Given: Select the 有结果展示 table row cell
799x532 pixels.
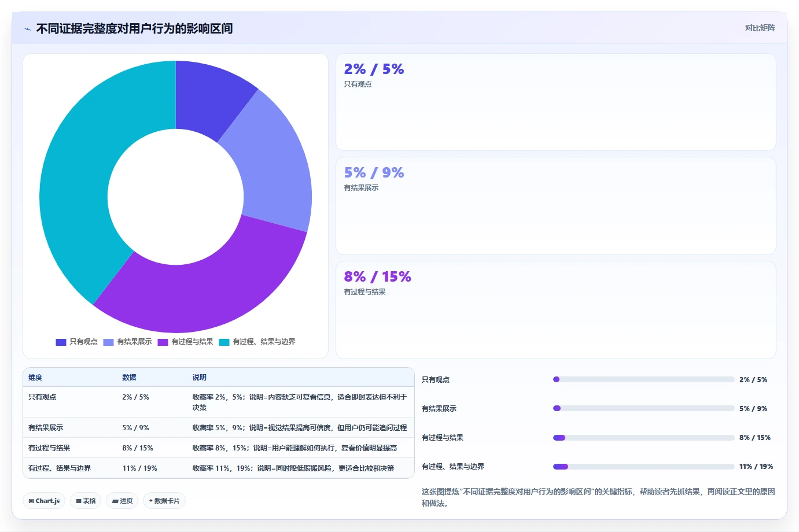Looking at the screenshot, I should tap(46, 428).
